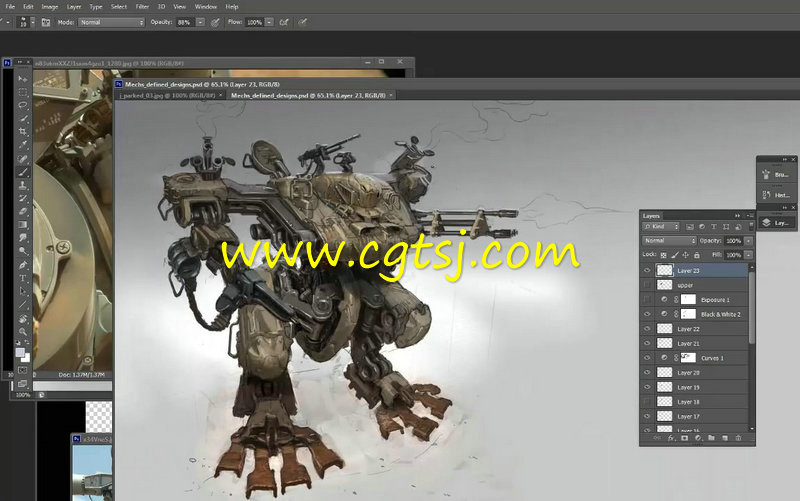Select the Line shape tool

22,305
